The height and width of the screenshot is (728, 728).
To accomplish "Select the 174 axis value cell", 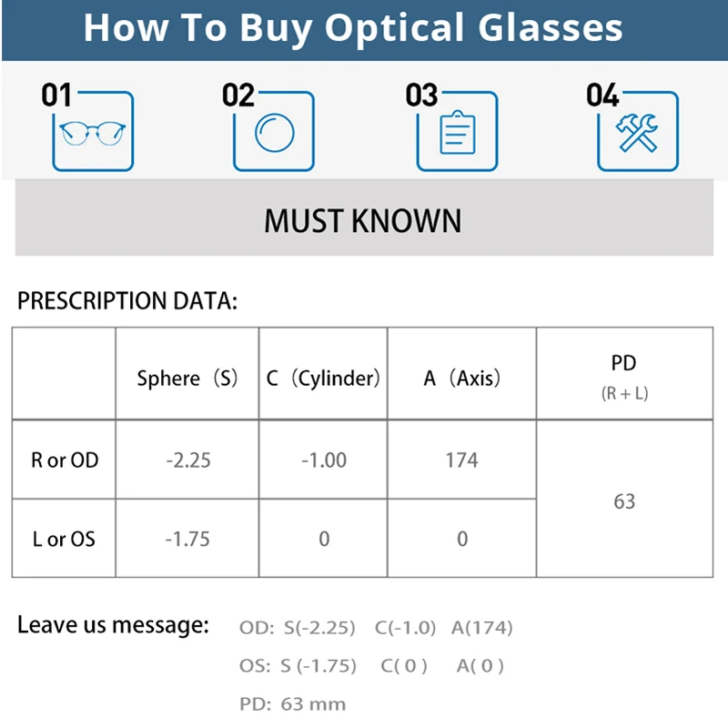I will point(462,460).
